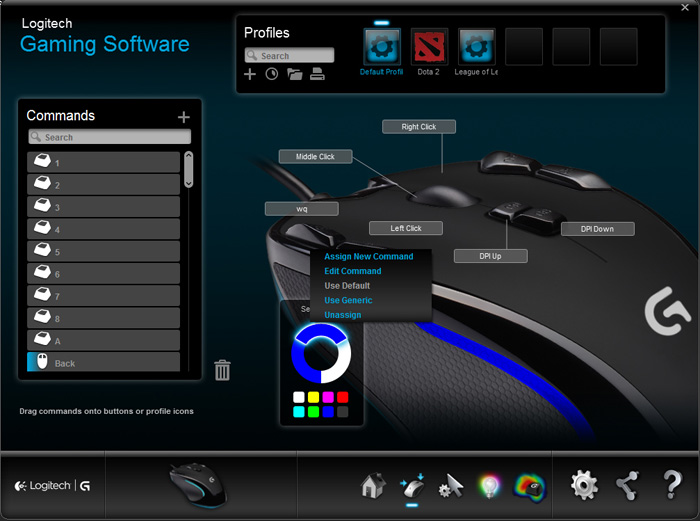Click the trash can delete icon
This screenshot has width=700, height=521.
(x=222, y=370)
